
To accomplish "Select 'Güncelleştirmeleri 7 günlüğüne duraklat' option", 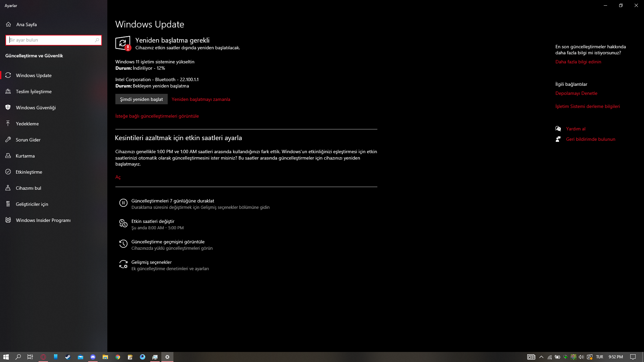I will click(x=201, y=204).
